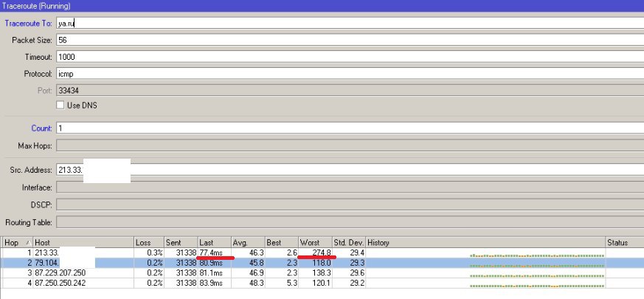Click the History column header
This screenshot has width=644, height=299.
click(486, 242)
